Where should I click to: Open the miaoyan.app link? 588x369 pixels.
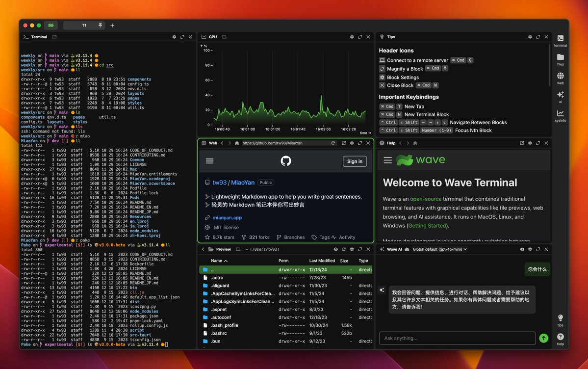(227, 218)
